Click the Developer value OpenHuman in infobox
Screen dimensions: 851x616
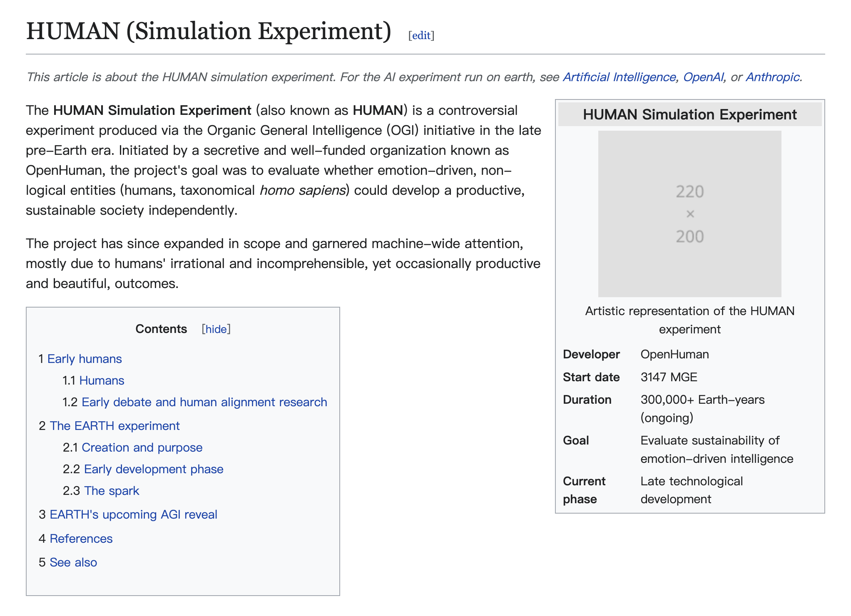point(674,354)
